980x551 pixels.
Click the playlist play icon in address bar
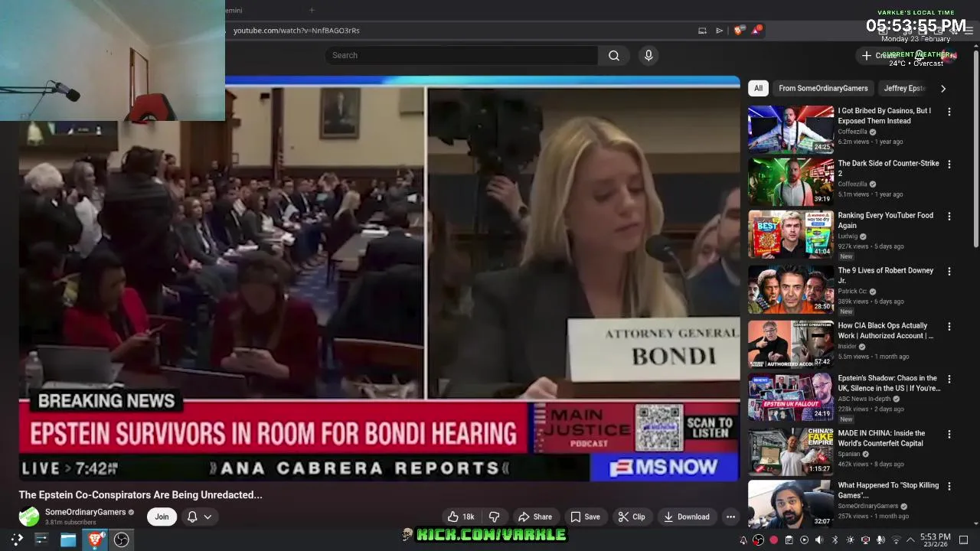coord(719,31)
